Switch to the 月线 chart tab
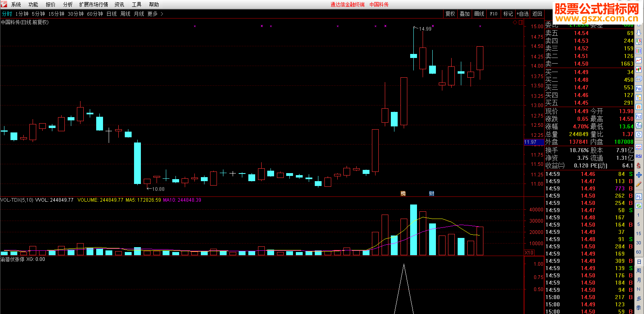This screenshot has width=644, height=314. coord(139,14)
